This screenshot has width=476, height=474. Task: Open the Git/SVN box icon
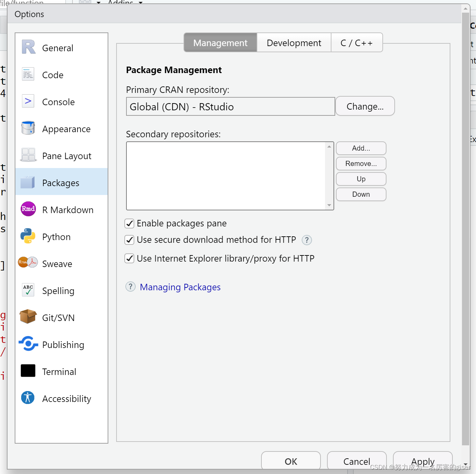(28, 317)
